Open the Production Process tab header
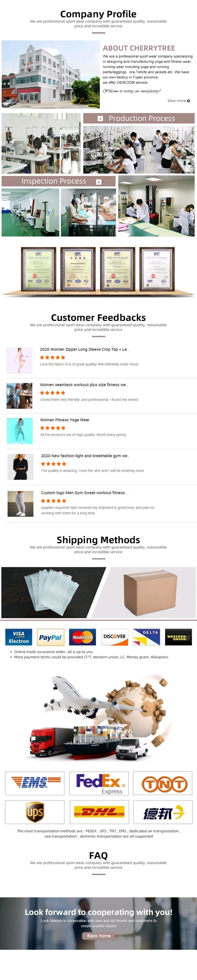The width and height of the screenshot is (197, 980). tap(139, 118)
